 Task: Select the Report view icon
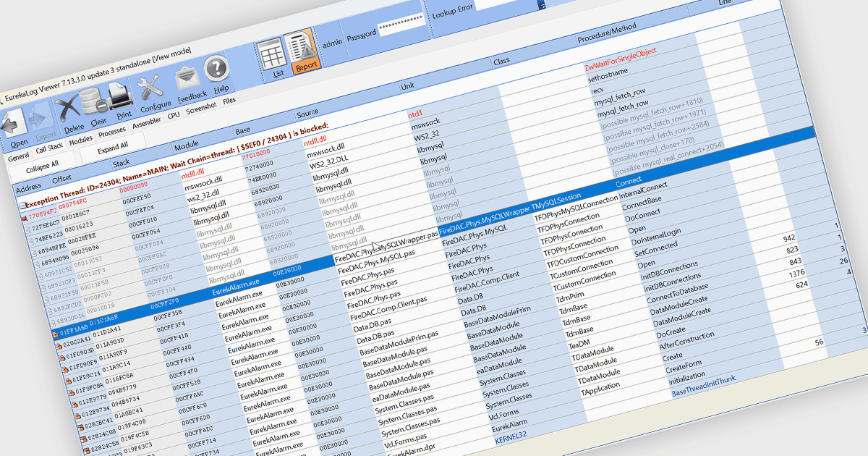[x=300, y=48]
